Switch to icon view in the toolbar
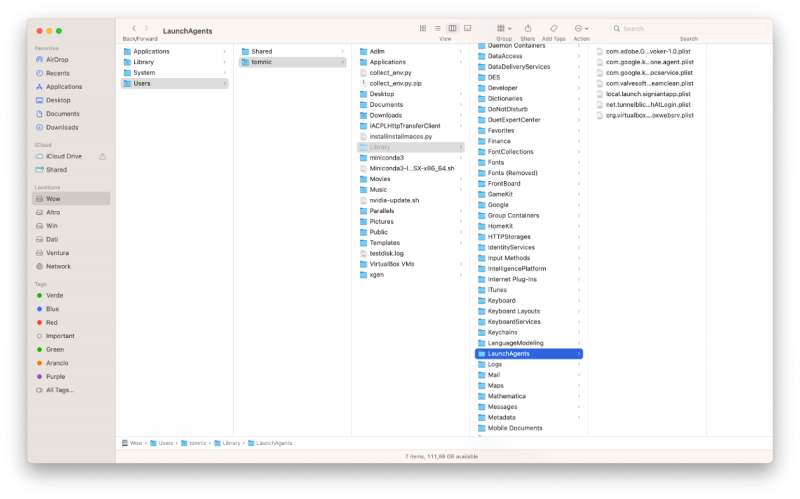The width and height of the screenshot is (800, 499). pyautogui.click(x=422, y=29)
